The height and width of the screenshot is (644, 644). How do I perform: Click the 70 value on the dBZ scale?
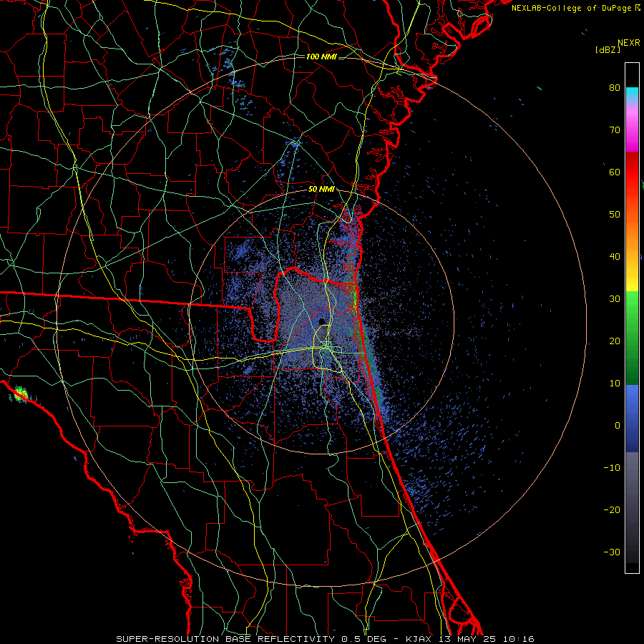click(x=615, y=130)
